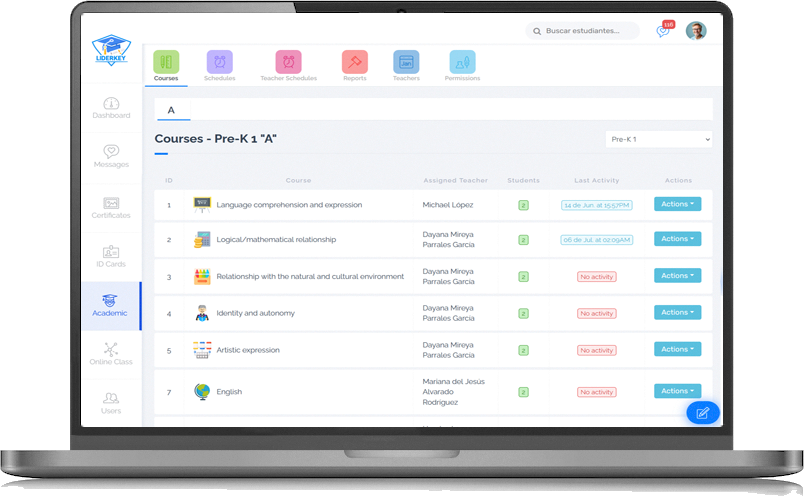Click Relationship with the natural and cultural environment
Viewport: 804px width, 496px height.
[310, 276]
